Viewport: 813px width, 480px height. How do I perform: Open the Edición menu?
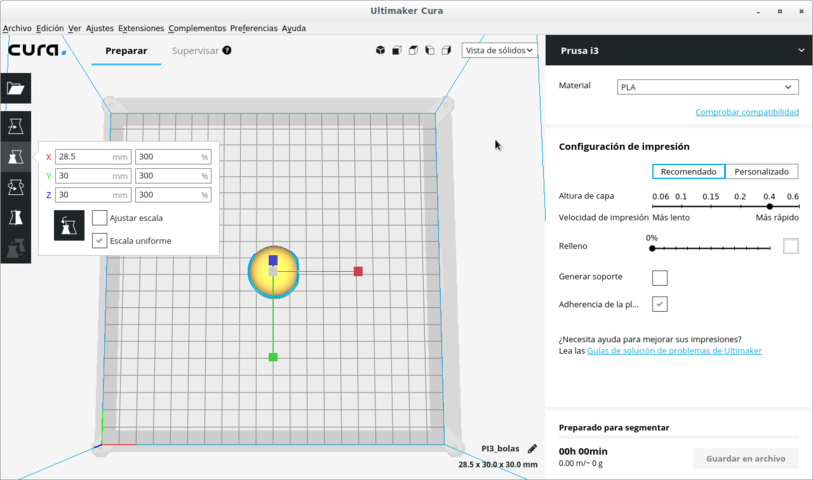point(50,28)
